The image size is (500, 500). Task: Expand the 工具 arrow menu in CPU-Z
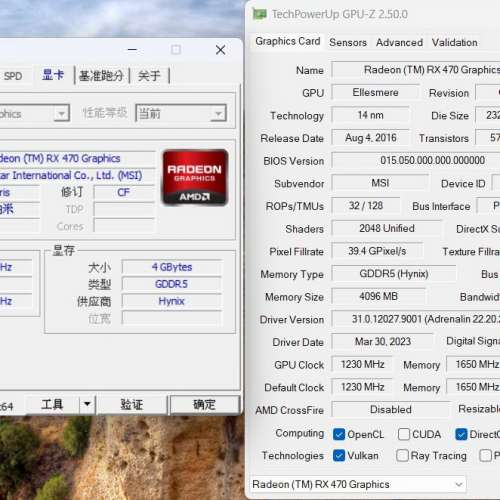tap(87, 404)
